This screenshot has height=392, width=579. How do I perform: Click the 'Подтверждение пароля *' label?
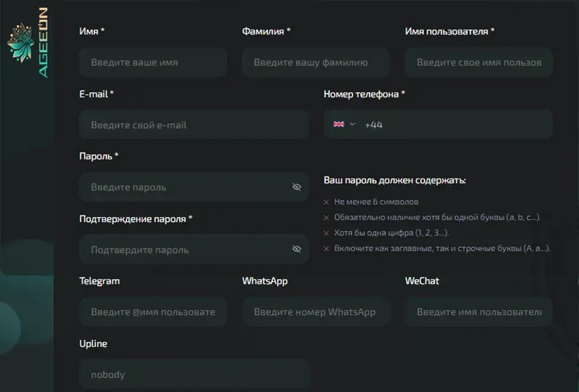[x=136, y=219]
